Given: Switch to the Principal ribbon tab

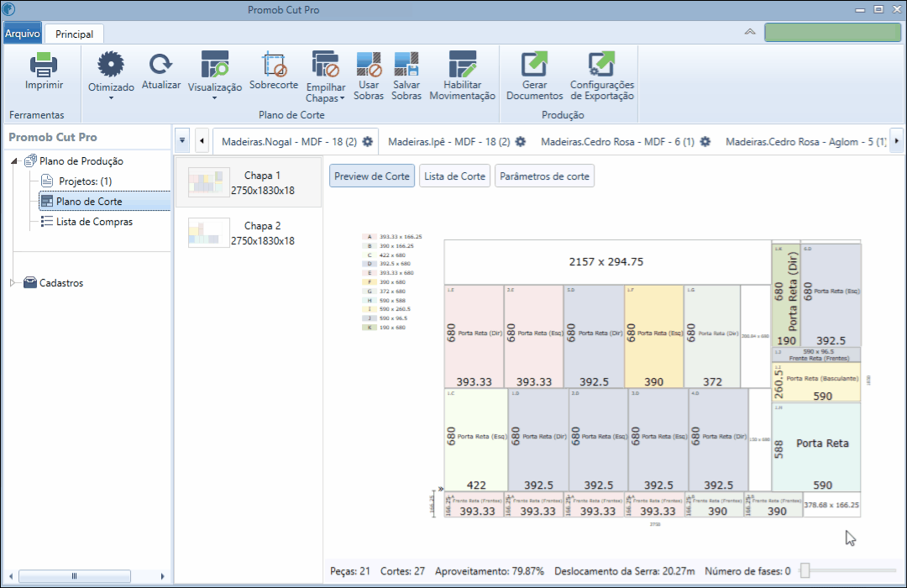Looking at the screenshot, I should [x=74, y=34].
